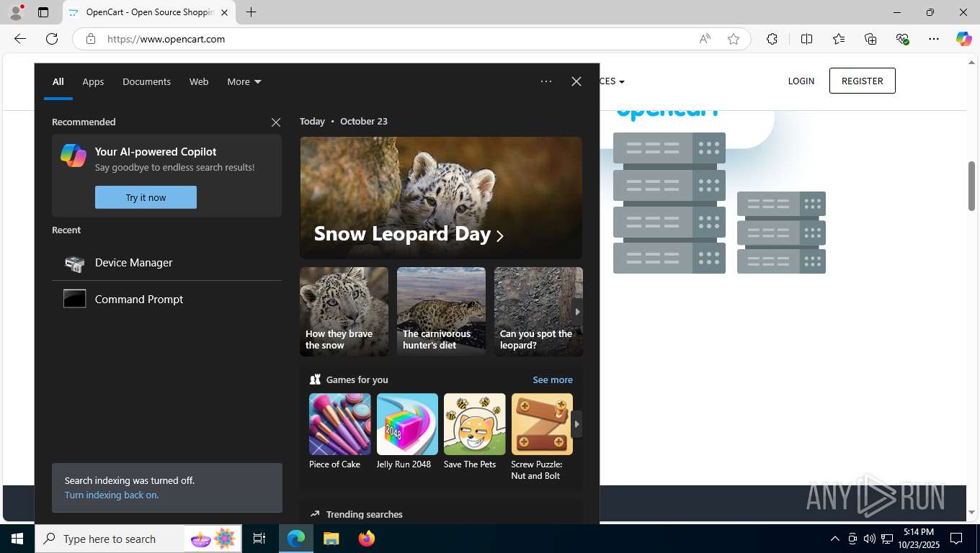This screenshot has width=980, height=553.
Task: Switch to the Web search tab
Action: click(199, 81)
